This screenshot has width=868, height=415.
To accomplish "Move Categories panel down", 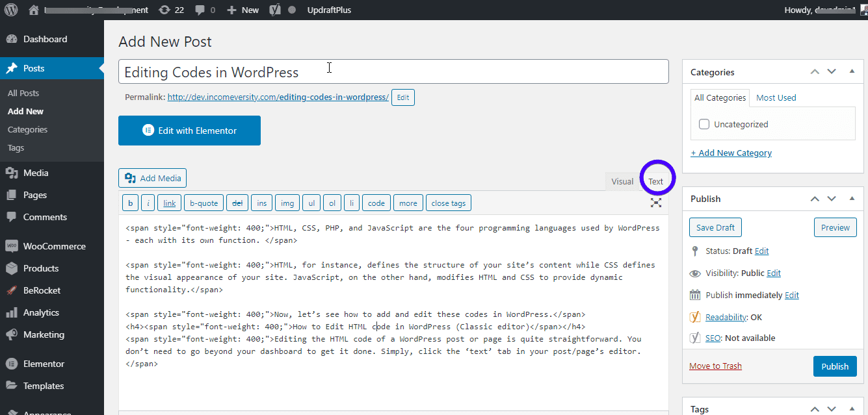I will [x=832, y=72].
